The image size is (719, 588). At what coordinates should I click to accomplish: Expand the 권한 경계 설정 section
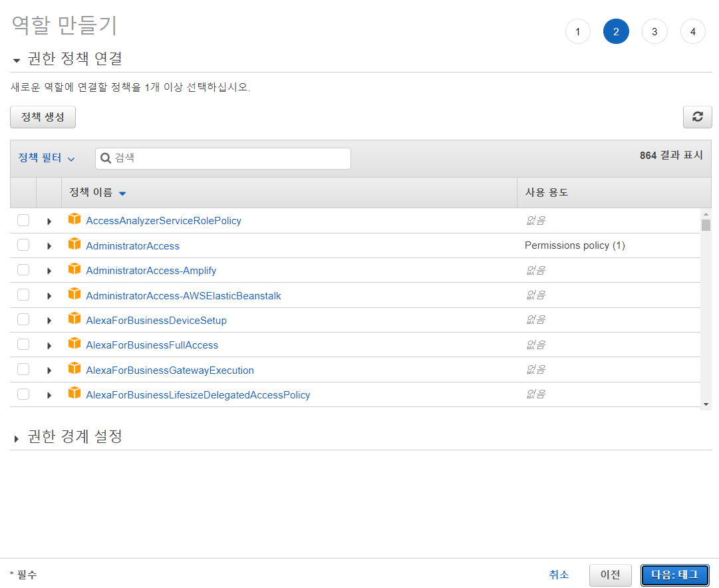[17, 439]
